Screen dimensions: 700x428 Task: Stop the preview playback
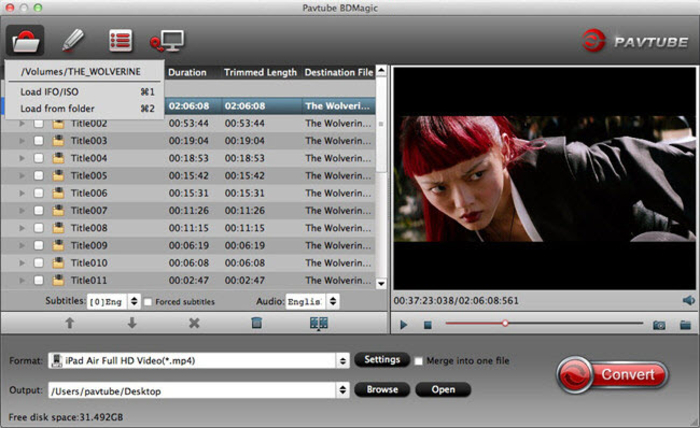pyautogui.click(x=428, y=325)
